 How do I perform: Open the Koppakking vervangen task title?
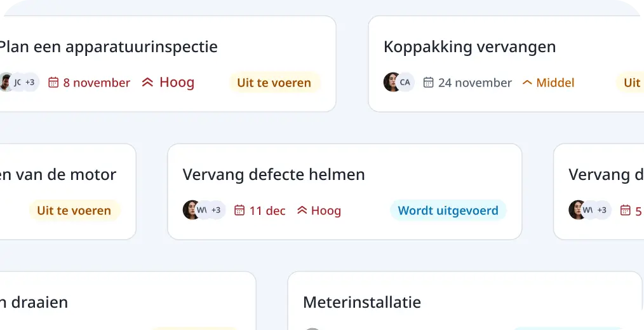pyautogui.click(x=470, y=47)
